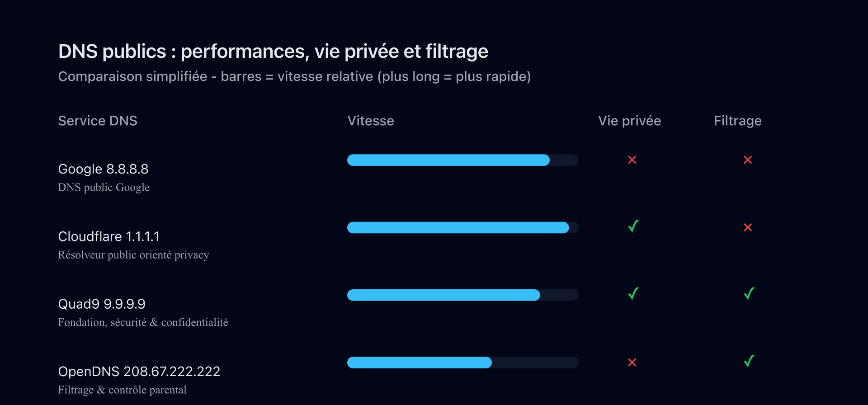The width and height of the screenshot is (868, 405).
Task: Select the OpenDNS 208.67.222.222 service name
Action: tap(139, 372)
